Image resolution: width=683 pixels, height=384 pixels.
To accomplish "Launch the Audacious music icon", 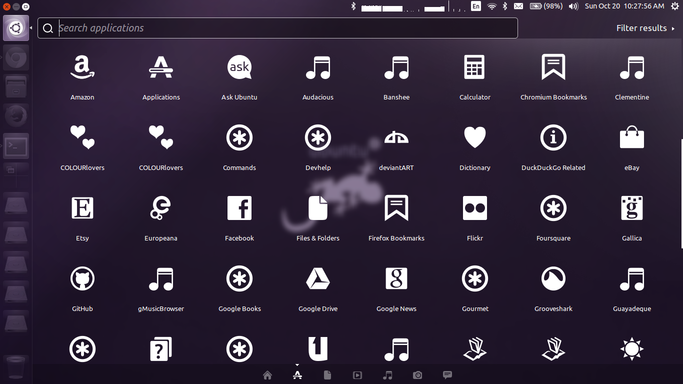I will pyautogui.click(x=318, y=67).
